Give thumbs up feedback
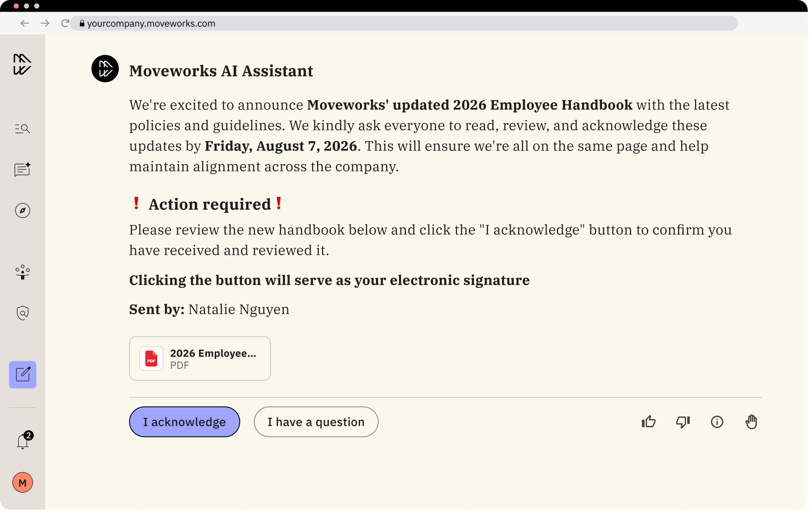Screen dimensions: 812x514 coord(649,422)
